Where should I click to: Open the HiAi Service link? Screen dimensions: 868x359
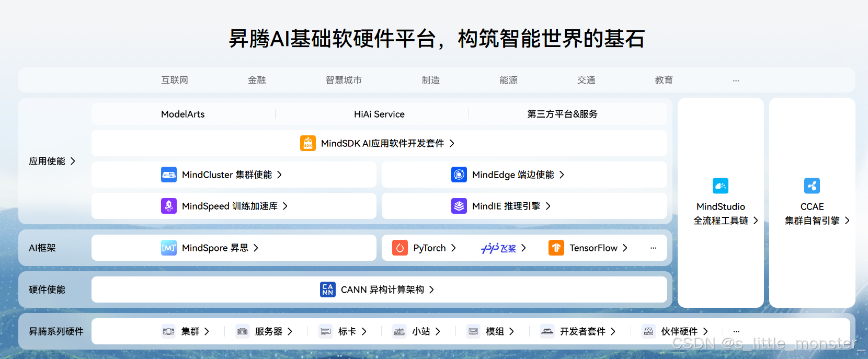click(379, 114)
